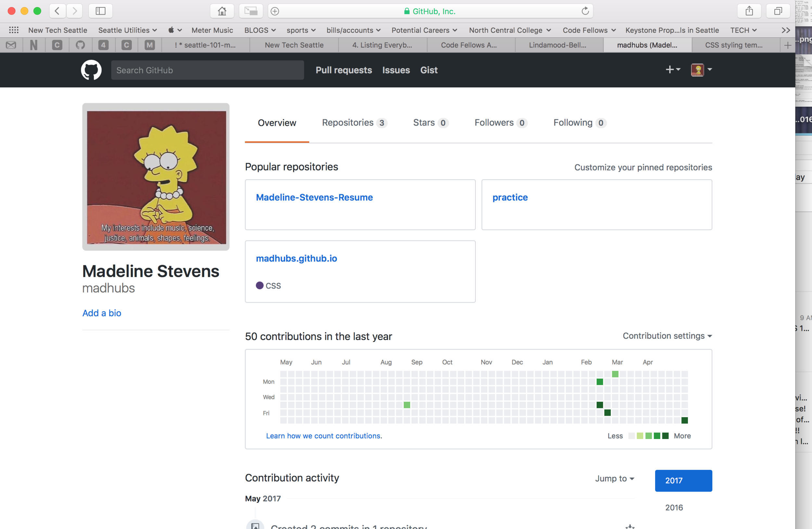The image size is (812, 529).
Task: Open Learn how we count contributions
Action: [x=324, y=435]
